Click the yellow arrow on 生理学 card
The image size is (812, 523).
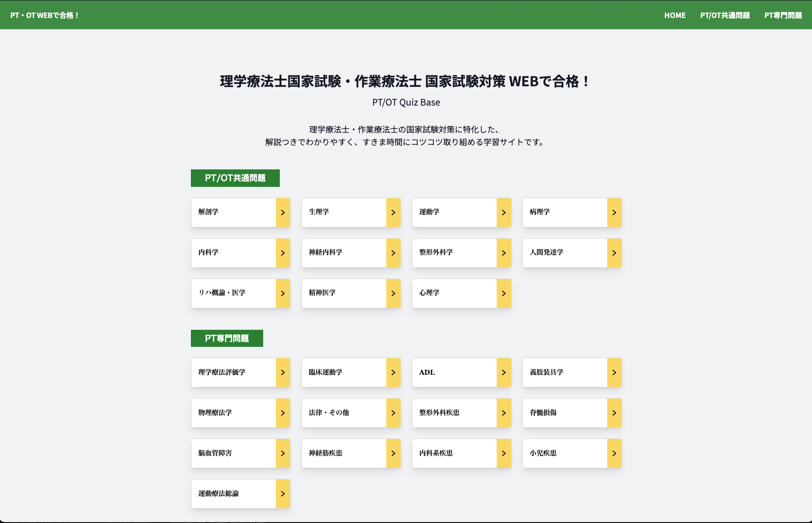coord(393,213)
